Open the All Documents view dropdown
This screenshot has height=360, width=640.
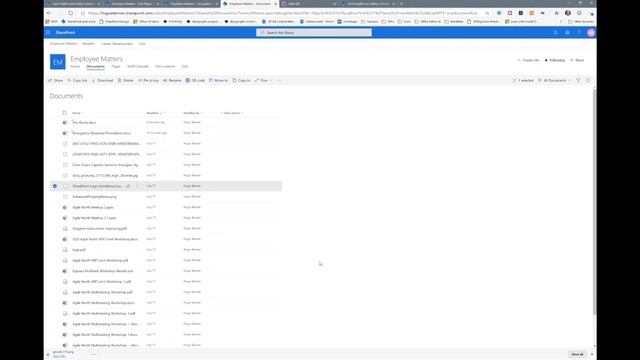pos(554,80)
